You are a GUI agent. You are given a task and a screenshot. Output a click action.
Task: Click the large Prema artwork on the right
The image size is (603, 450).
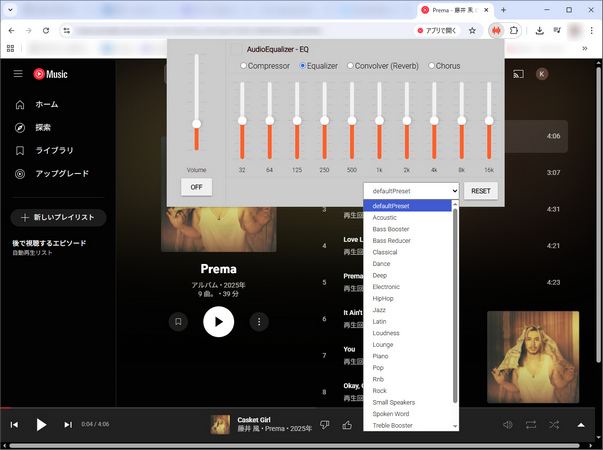tap(533, 357)
